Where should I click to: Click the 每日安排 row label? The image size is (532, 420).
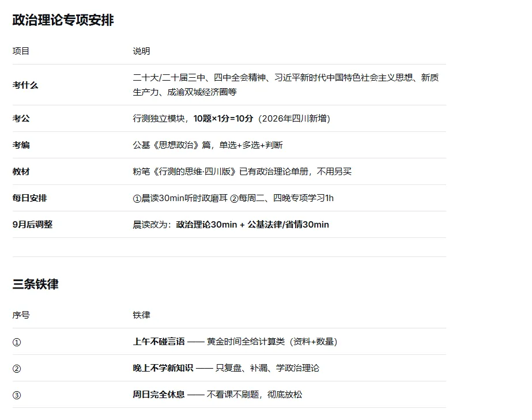click(x=30, y=198)
